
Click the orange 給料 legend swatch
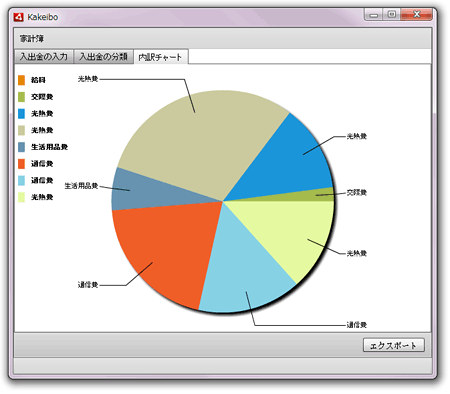[x=22, y=80]
